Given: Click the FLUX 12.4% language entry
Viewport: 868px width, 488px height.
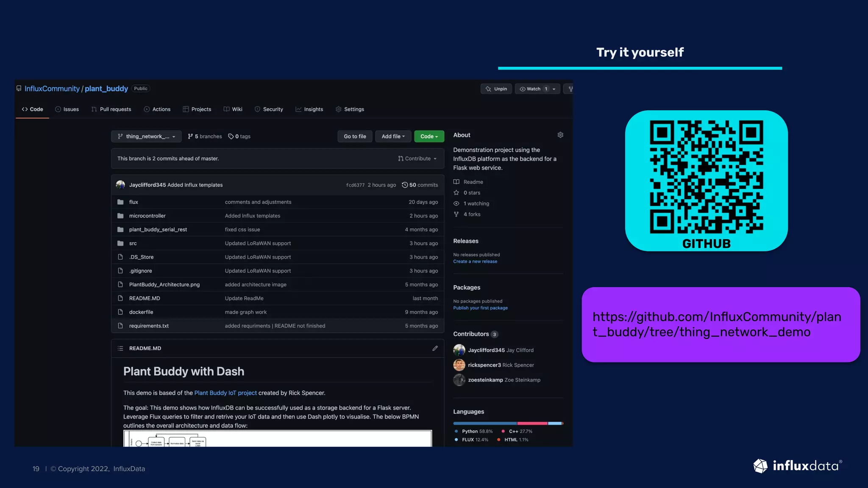Looking at the screenshot, I should pyautogui.click(x=471, y=440).
